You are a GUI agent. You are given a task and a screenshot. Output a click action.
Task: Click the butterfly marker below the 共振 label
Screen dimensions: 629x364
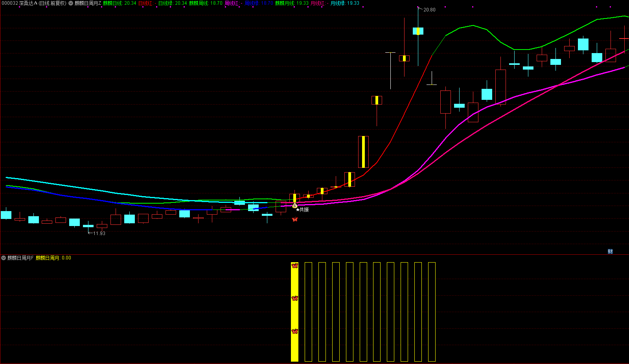point(295,219)
